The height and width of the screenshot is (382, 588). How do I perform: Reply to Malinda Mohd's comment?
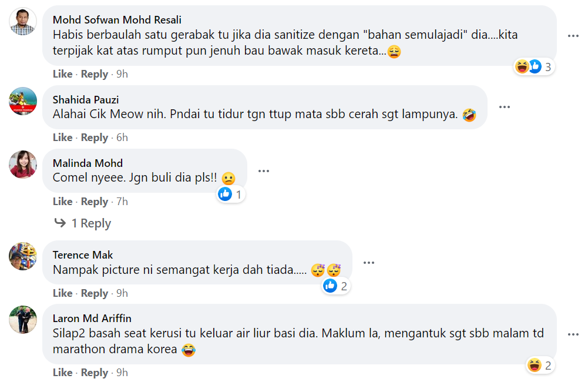pyautogui.click(x=95, y=202)
